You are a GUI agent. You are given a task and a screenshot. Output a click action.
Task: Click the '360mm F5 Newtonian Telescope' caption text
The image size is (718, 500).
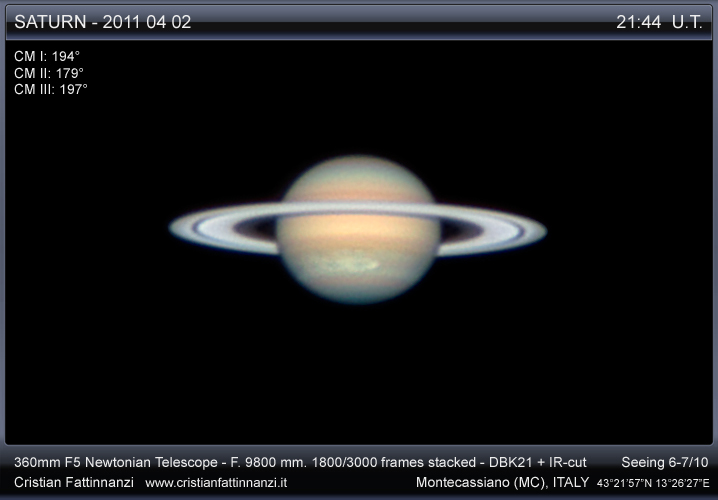click(x=116, y=462)
